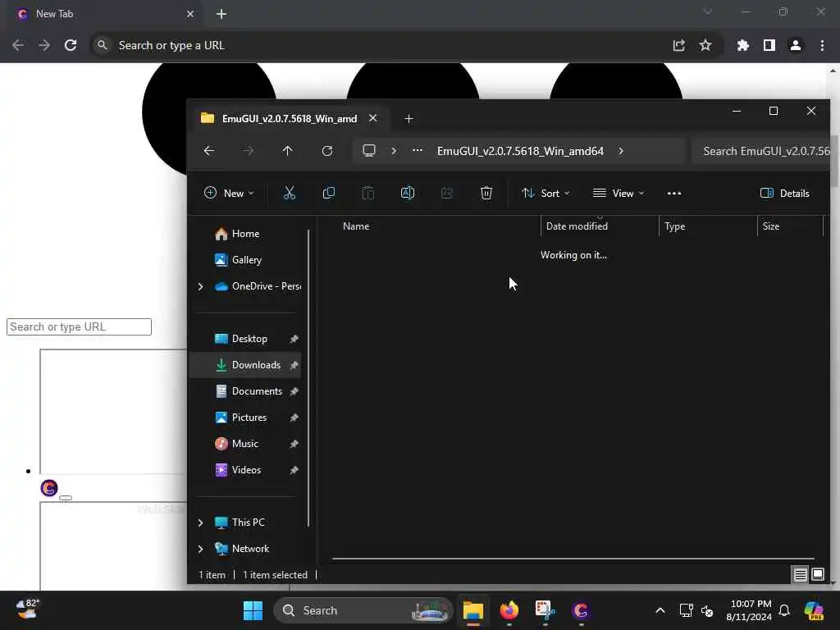Click the pin icon next to Documents
The image size is (840, 630).
294,391
